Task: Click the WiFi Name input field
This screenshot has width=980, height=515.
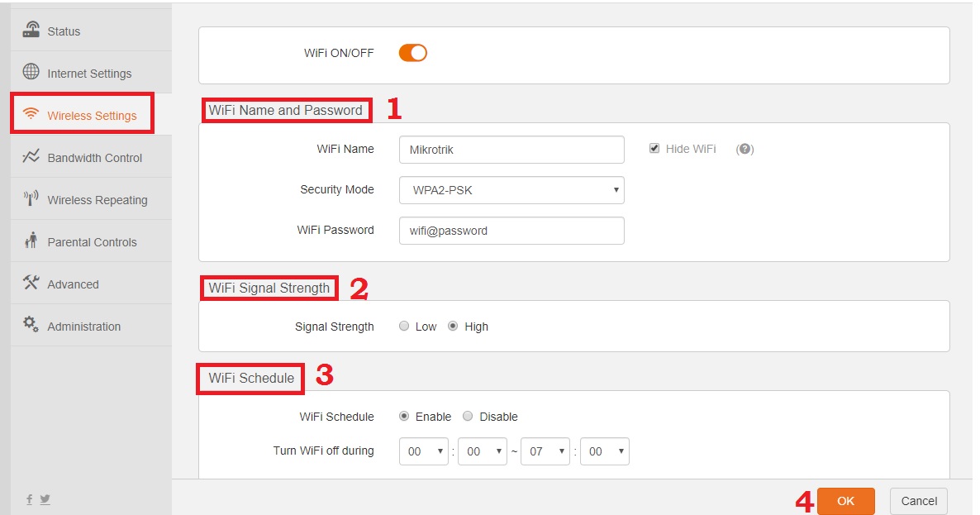Action: click(511, 150)
